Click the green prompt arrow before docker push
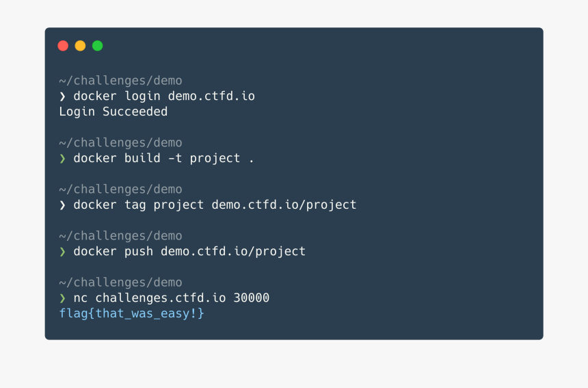Image resolution: width=588 pixels, height=388 pixels. [x=62, y=252]
